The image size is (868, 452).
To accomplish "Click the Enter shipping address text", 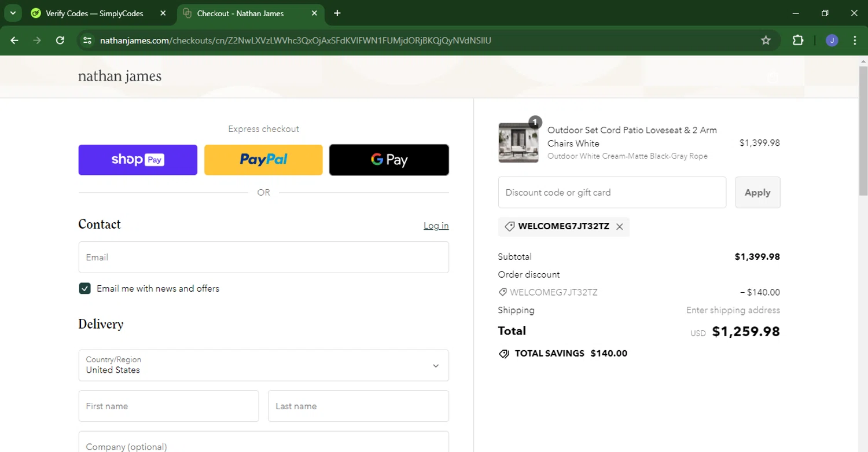I will (x=733, y=310).
